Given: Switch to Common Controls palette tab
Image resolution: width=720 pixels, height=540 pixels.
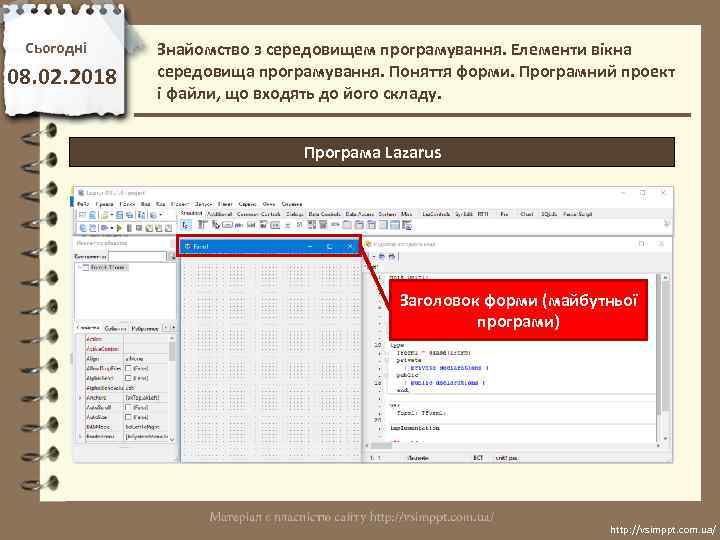Looking at the screenshot, I should click(259, 214).
